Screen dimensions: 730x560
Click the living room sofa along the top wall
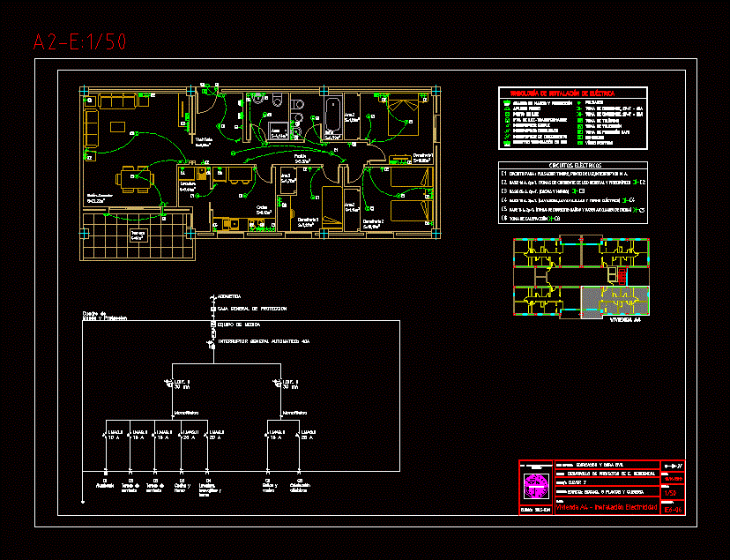[x=117, y=101]
